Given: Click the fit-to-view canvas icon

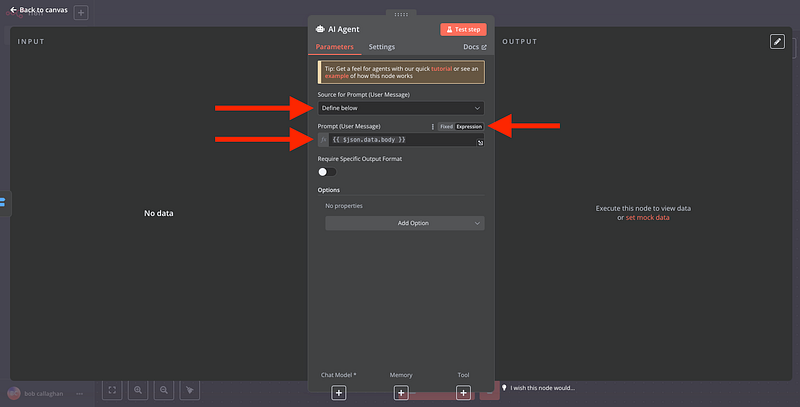Looking at the screenshot, I should (x=112, y=389).
